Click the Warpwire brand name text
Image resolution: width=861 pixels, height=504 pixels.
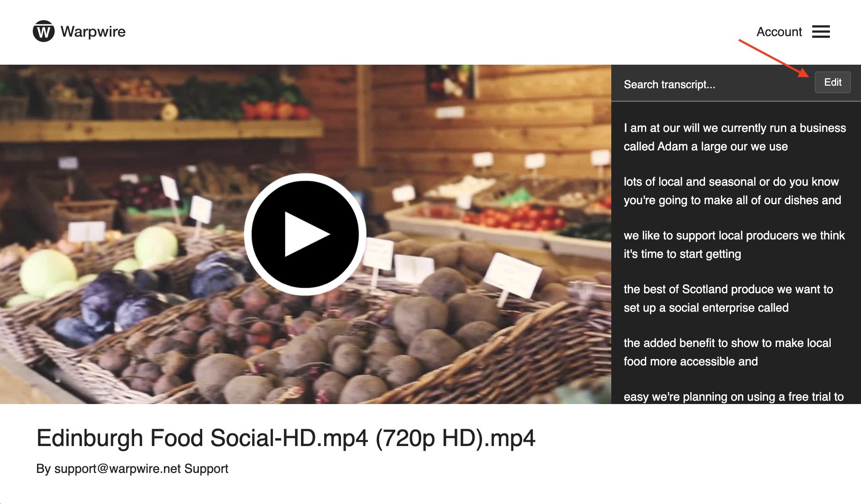[93, 32]
